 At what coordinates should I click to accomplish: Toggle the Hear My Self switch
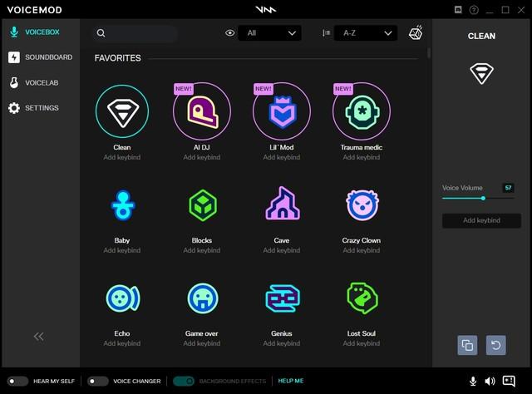coord(18,381)
